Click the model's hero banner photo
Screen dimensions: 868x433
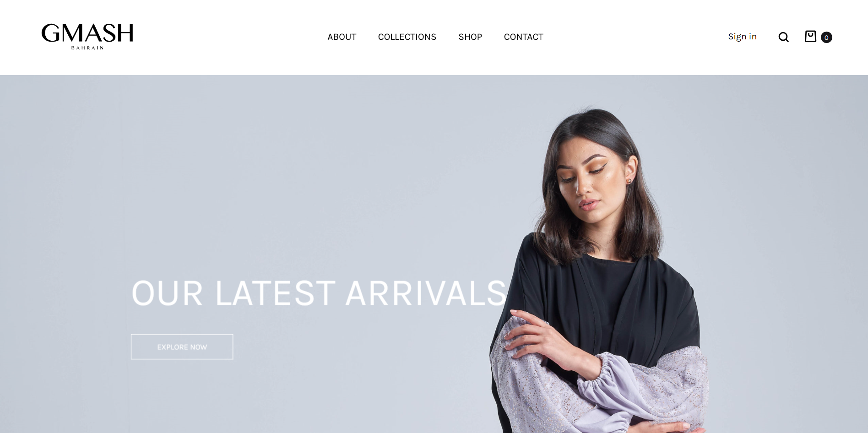pyautogui.click(x=600, y=270)
